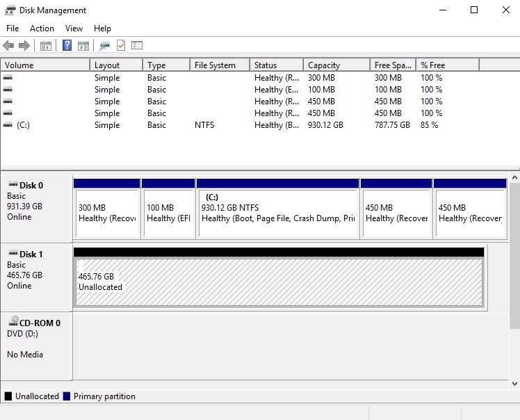Open Help via blue question mark icon

coord(67,46)
